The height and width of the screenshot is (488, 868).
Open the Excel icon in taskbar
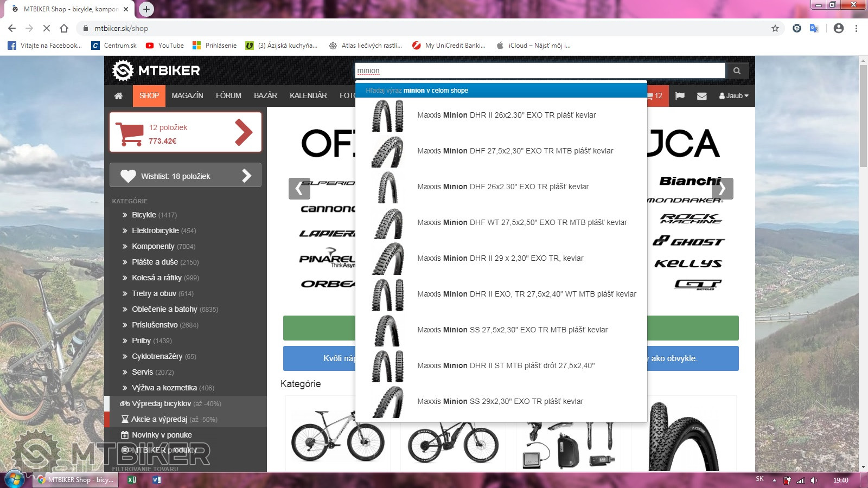point(132,480)
